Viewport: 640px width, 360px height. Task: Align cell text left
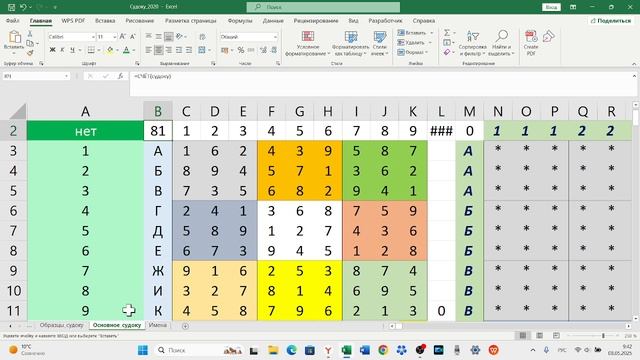[x=149, y=50]
